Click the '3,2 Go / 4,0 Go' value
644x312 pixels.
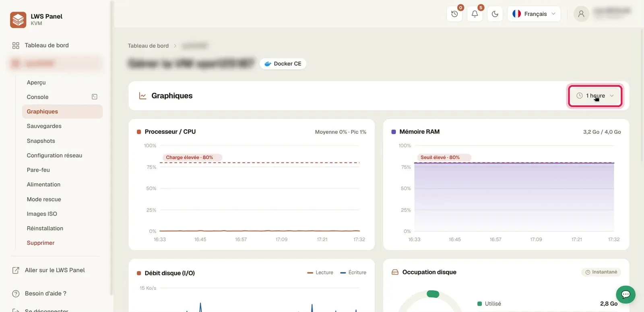pos(602,132)
